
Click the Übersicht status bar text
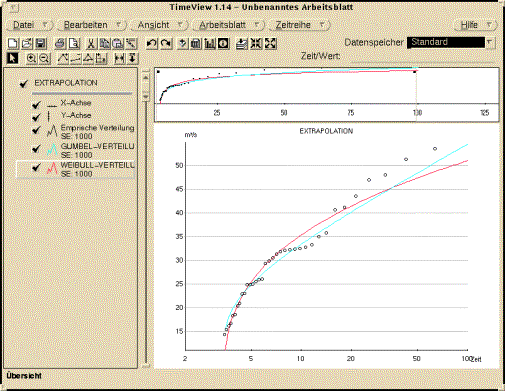coord(24,376)
